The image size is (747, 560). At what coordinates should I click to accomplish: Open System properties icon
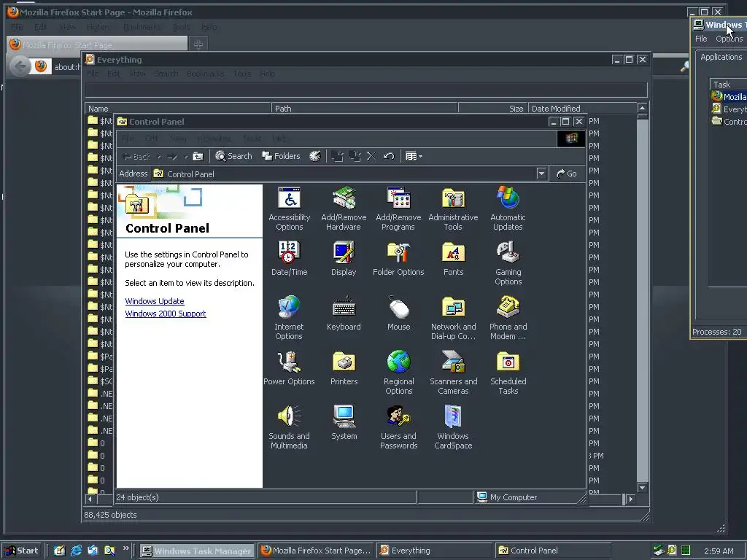[x=344, y=423]
